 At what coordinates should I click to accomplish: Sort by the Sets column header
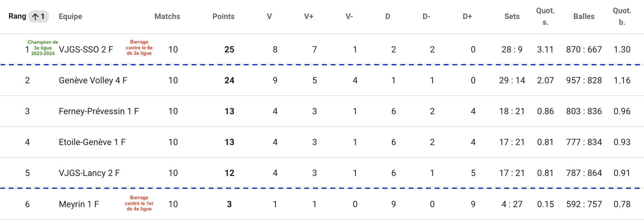(x=512, y=16)
